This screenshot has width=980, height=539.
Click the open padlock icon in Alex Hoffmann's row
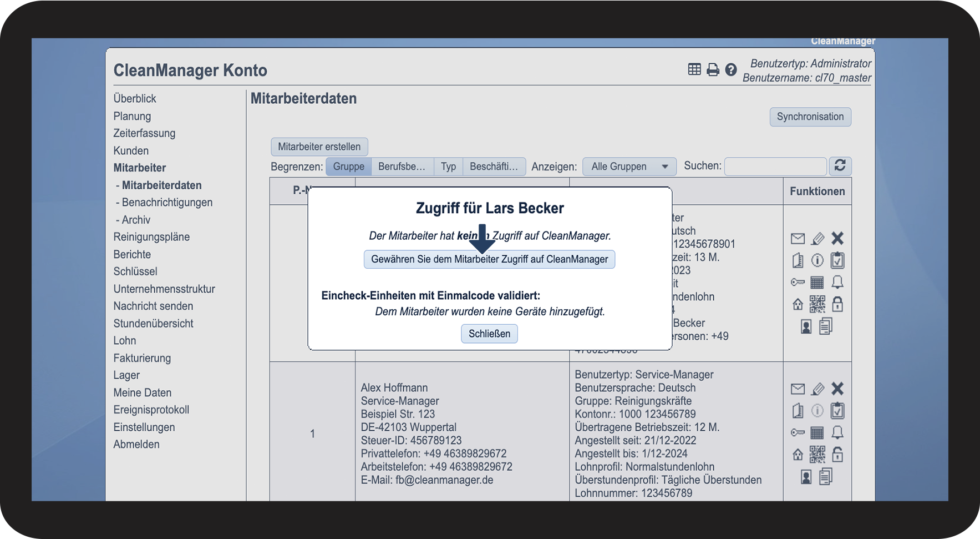coord(837,454)
